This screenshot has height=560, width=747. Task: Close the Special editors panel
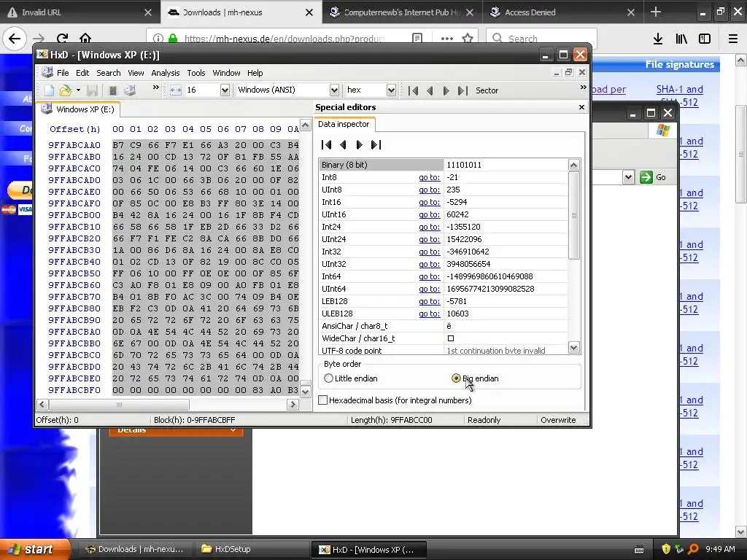pyautogui.click(x=581, y=107)
